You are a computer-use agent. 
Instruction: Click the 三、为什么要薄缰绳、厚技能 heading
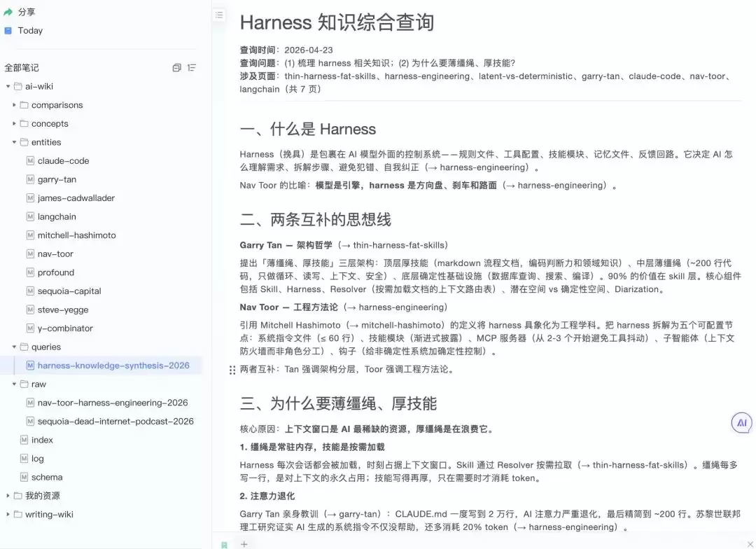coord(338,403)
